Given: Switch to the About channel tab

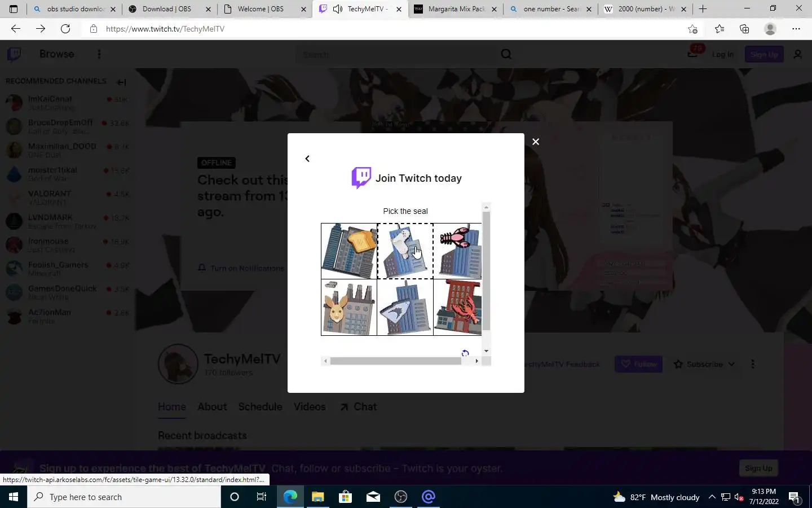Looking at the screenshot, I should point(212,407).
